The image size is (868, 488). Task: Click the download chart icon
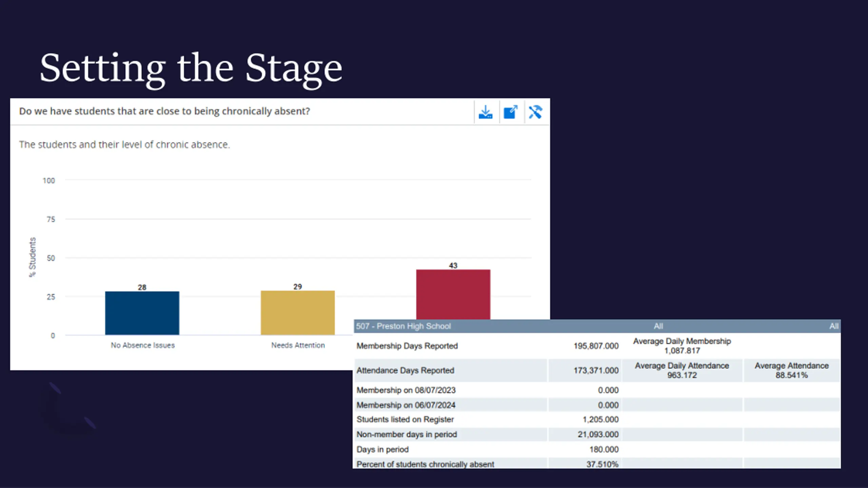coord(486,112)
